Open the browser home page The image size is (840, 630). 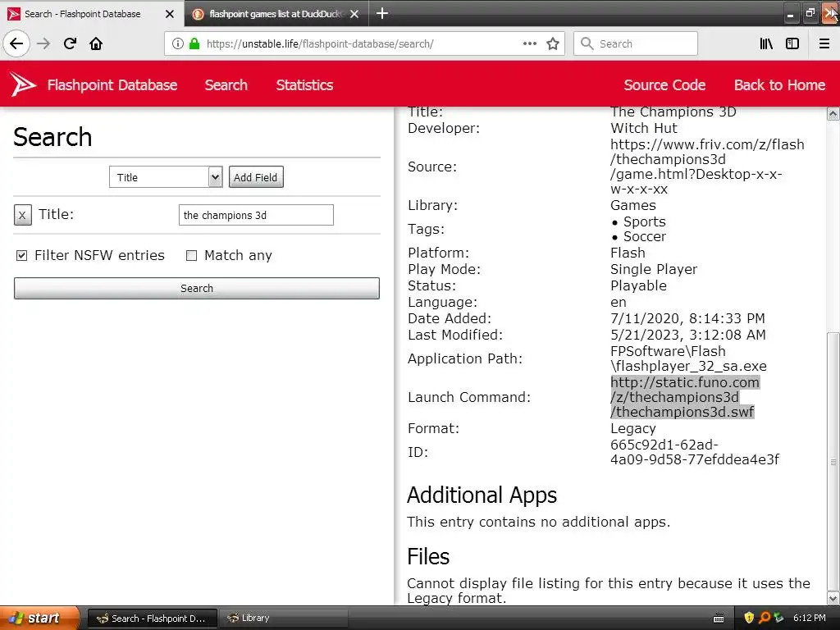(96, 43)
